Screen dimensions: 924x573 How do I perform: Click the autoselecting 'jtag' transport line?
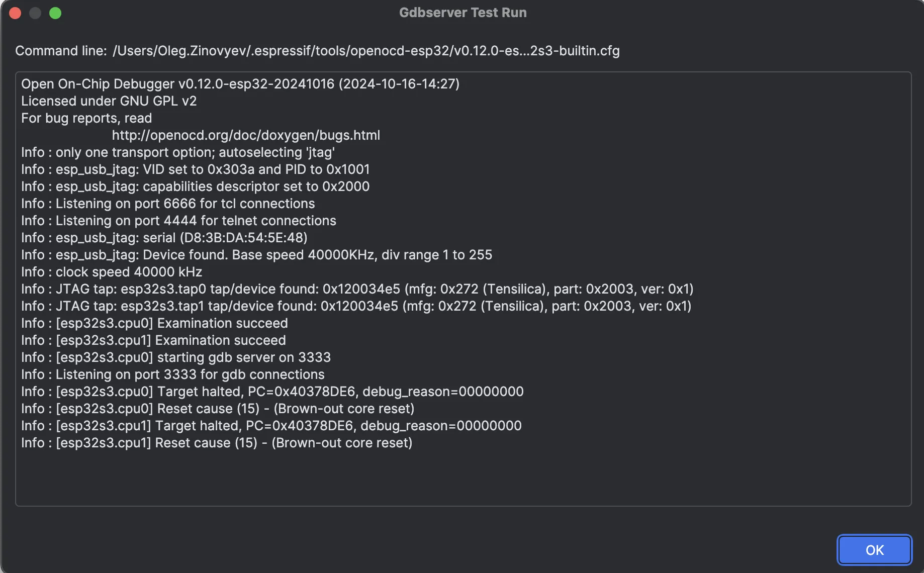pyautogui.click(x=178, y=152)
